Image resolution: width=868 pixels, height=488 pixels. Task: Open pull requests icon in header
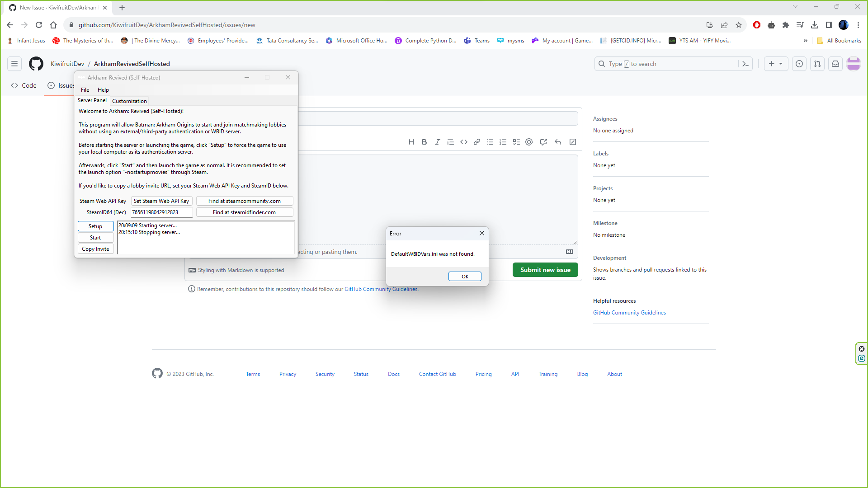pyautogui.click(x=817, y=64)
